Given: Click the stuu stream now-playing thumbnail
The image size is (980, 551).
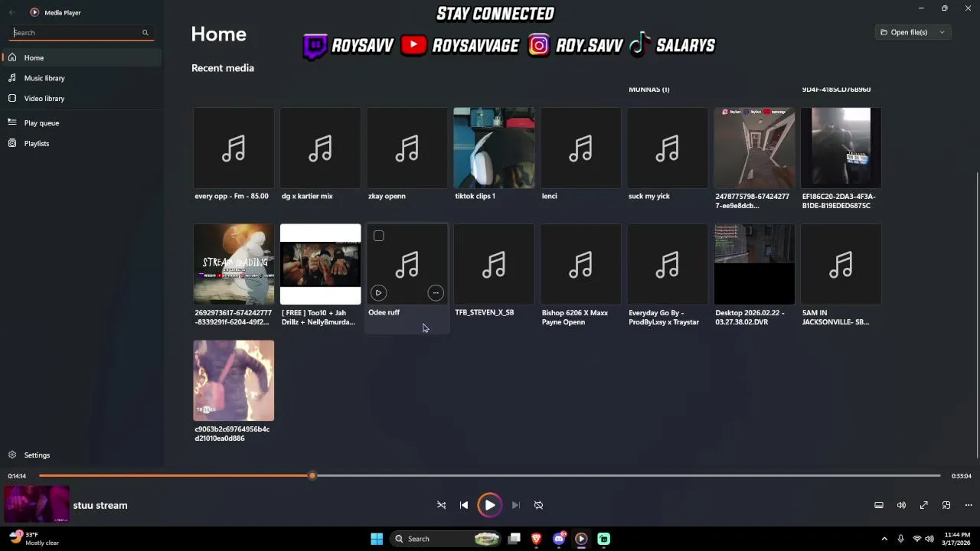Looking at the screenshot, I should (x=37, y=505).
